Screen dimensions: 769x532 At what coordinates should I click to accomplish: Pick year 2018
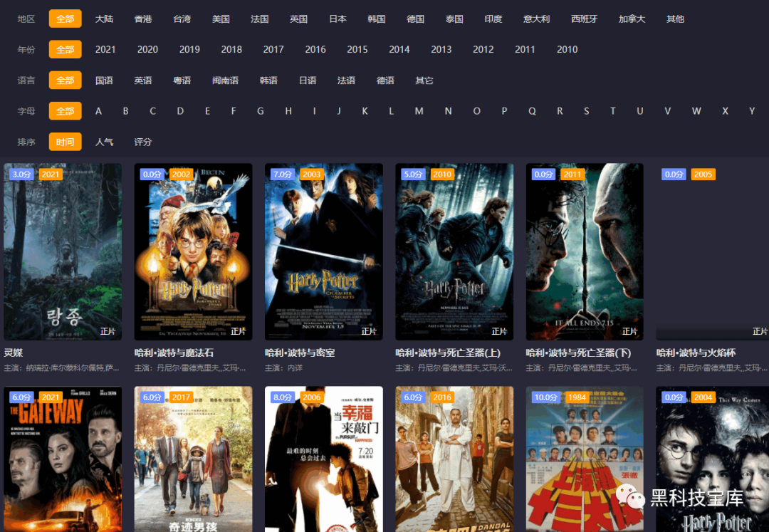231,50
